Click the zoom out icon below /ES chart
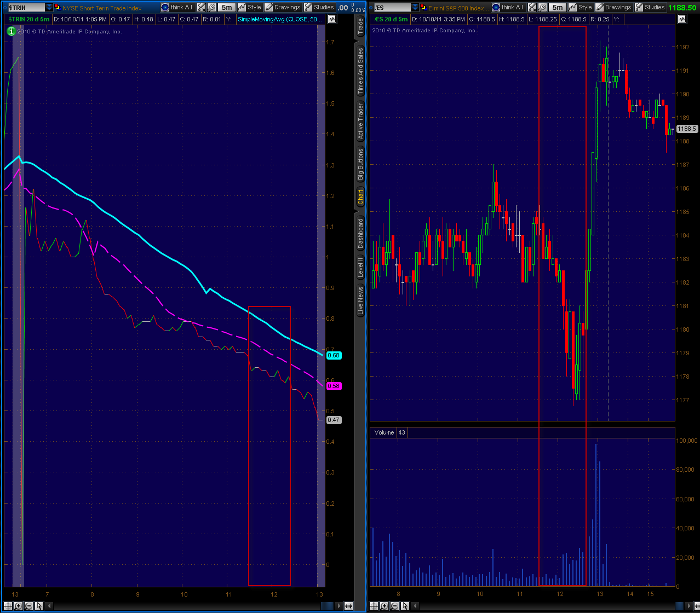This screenshot has height=613, width=700. tap(394, 606)
